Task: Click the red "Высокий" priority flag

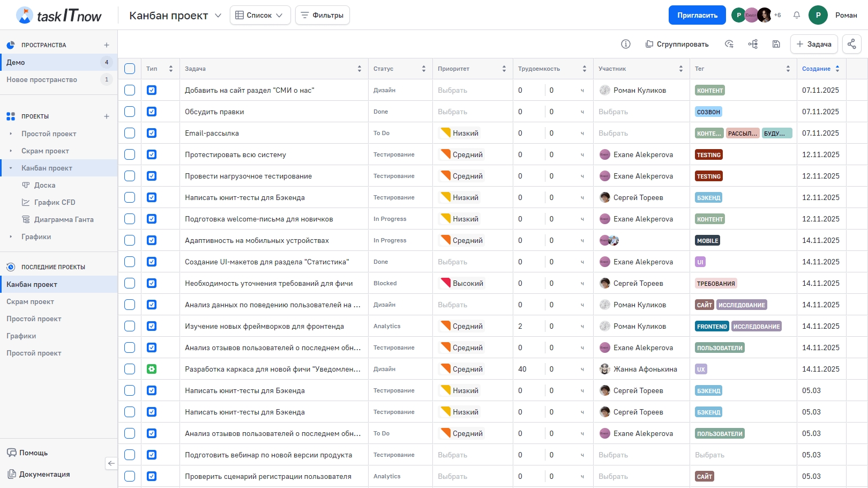Action: point(445,283)
